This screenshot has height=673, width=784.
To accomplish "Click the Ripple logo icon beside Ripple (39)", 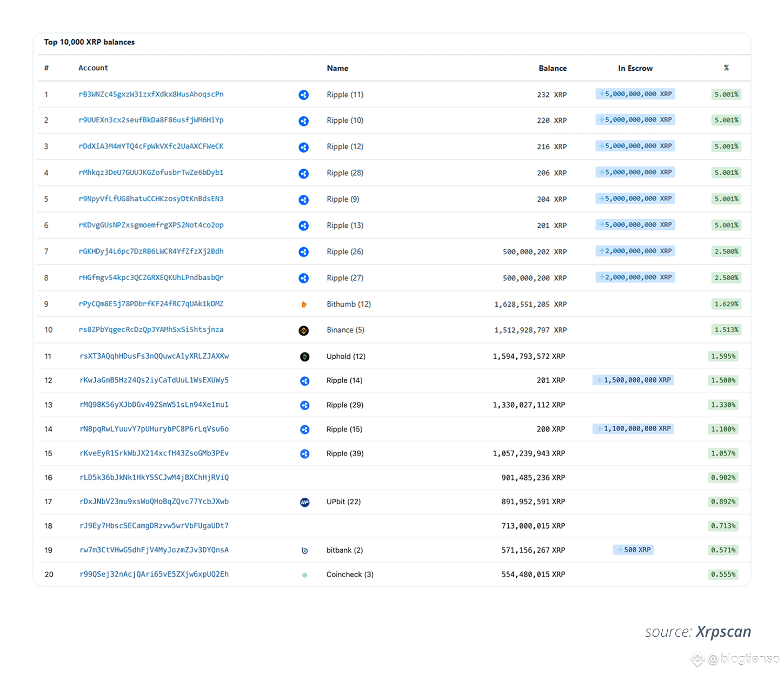I will [305, 454].
